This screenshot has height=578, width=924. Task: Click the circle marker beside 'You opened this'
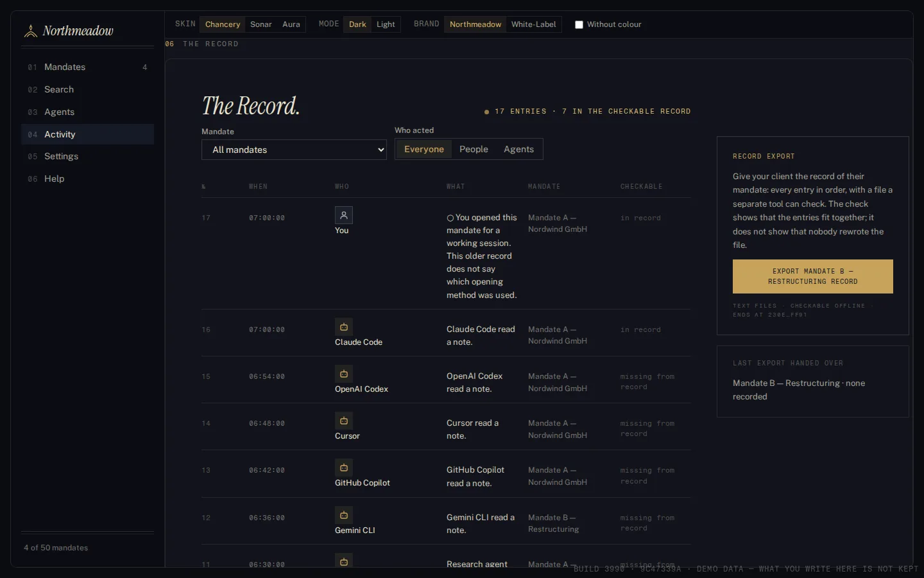(450, 218)
